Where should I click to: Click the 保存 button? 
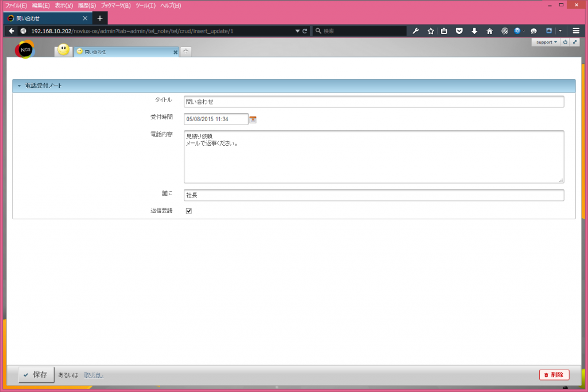click(36, 374)
